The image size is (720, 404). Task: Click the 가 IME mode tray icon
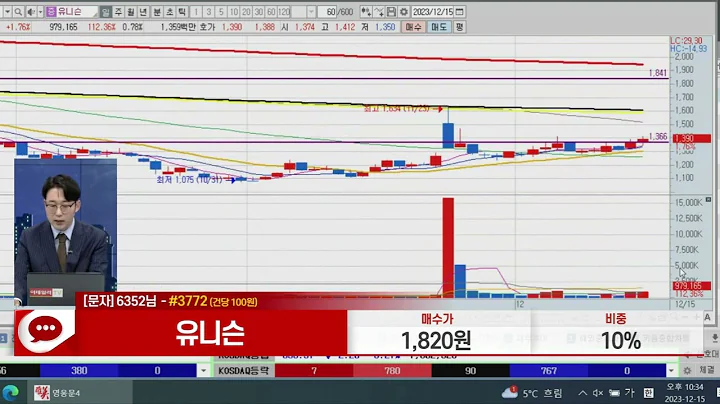click(x=630, y=393)
